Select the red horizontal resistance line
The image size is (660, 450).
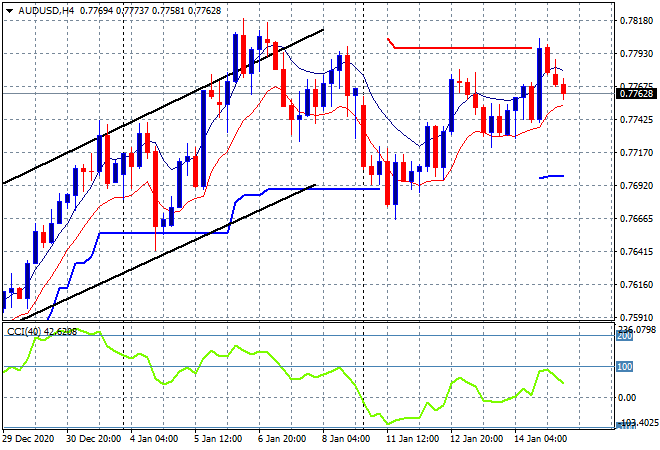point(463,48)
